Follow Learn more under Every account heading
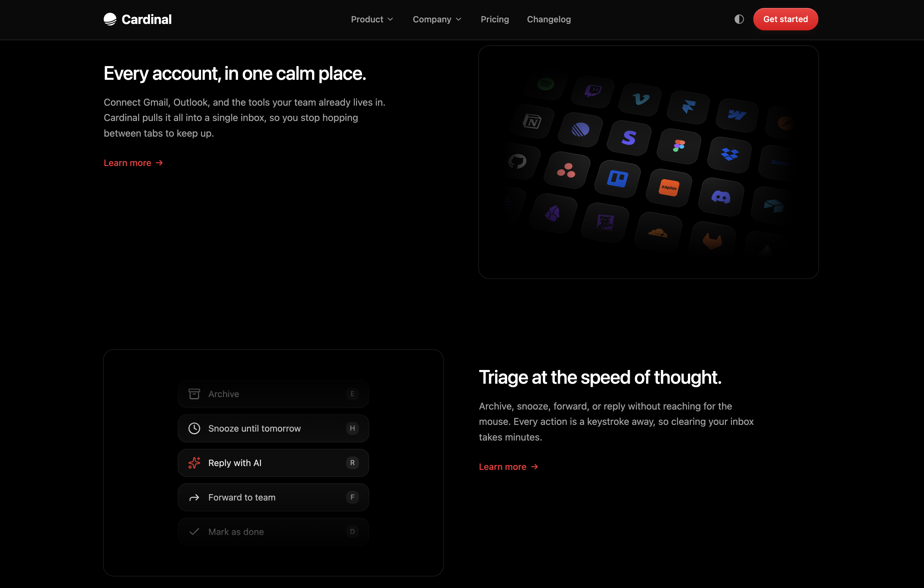 134,163
